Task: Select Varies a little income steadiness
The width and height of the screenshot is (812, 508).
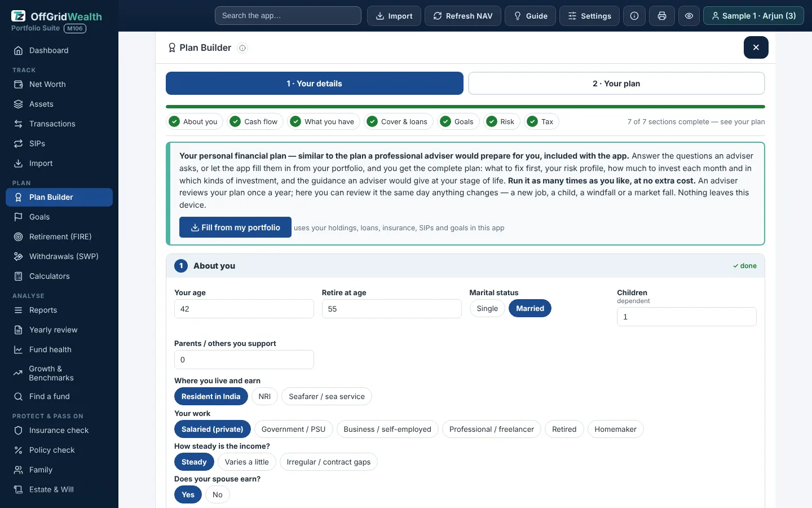Action: 247,462
